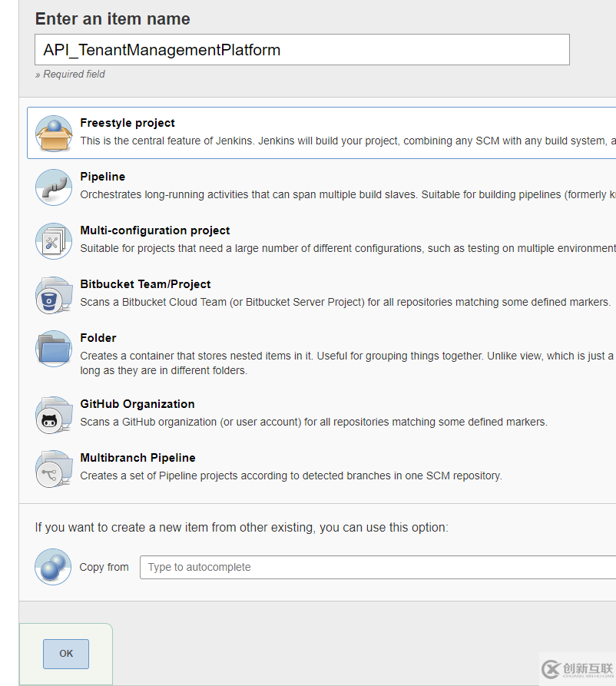The height and width of the screenshot is (686, 616).
Task: Select Multi-configuration project title
Action: click(155, 230)
